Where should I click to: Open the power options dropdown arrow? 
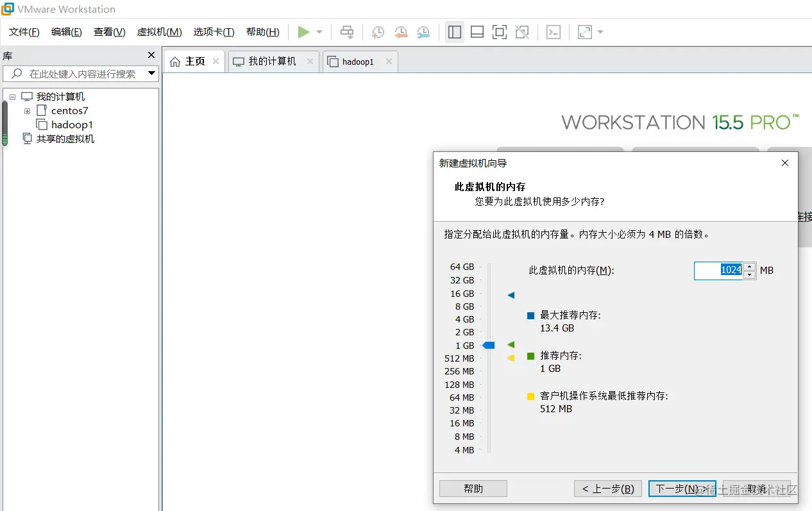click(319, 32)
